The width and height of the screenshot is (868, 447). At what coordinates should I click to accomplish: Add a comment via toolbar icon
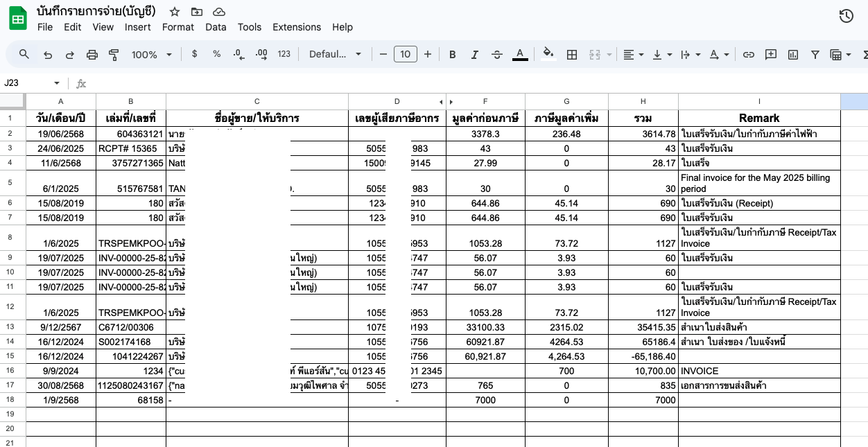(x=770, y=54)
